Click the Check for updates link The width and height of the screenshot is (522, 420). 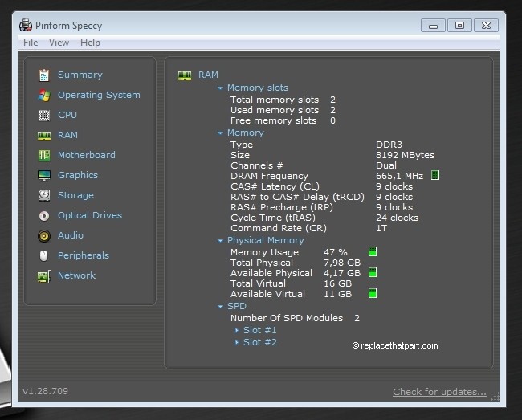pyautogui.click(x=439, y=392)
